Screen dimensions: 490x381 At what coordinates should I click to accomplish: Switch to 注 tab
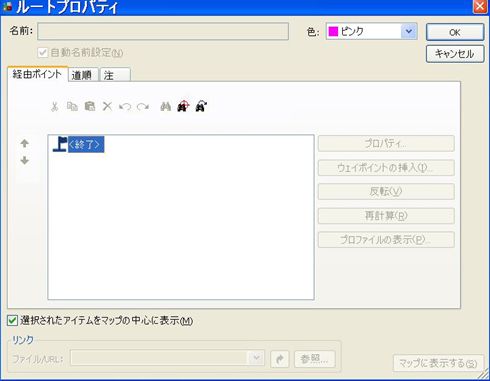coord(115,75)
